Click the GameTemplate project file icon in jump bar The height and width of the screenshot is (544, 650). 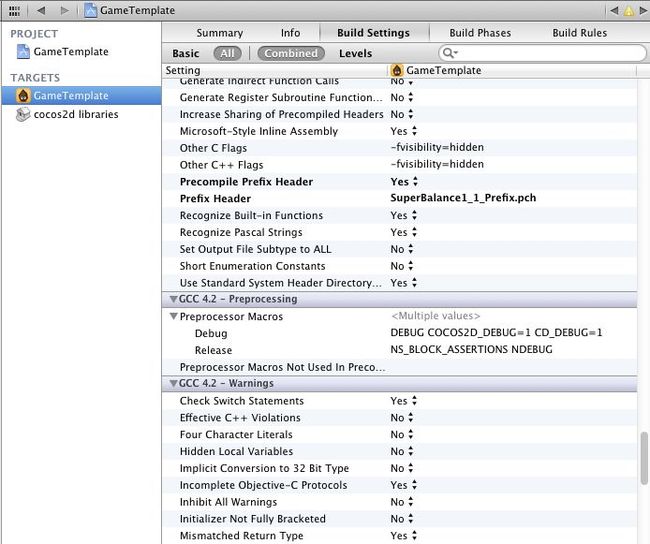tap(91, 10)
